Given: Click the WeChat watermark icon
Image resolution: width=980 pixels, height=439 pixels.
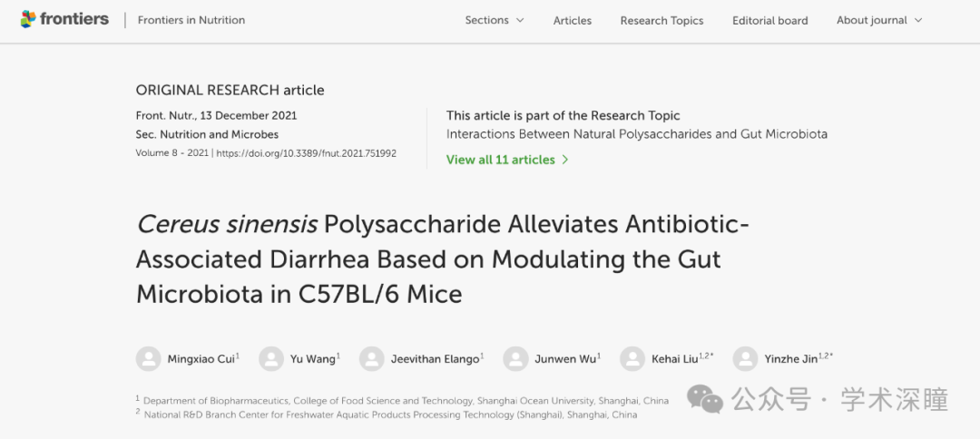Looking at the screenshot, I should pos(705,399).
